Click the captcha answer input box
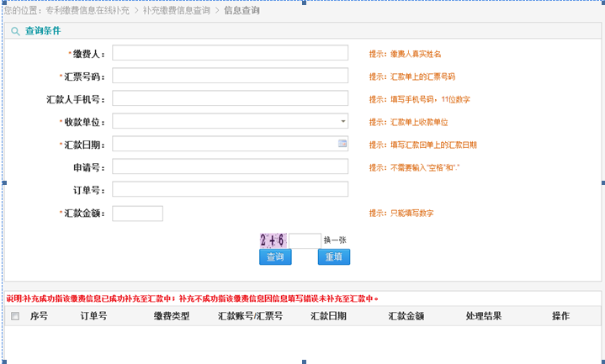This screenshot has width=605, height=364. 305,240
